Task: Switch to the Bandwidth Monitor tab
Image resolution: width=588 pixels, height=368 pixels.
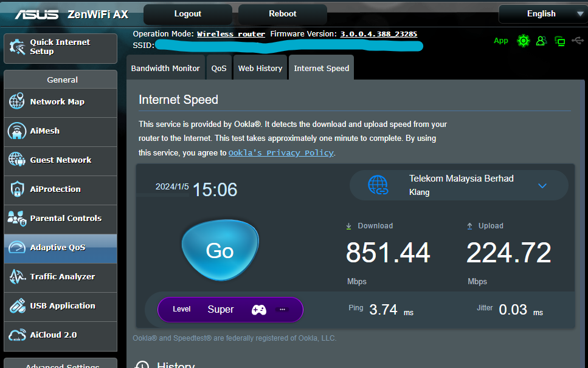Action: click(x=165, y=68)
